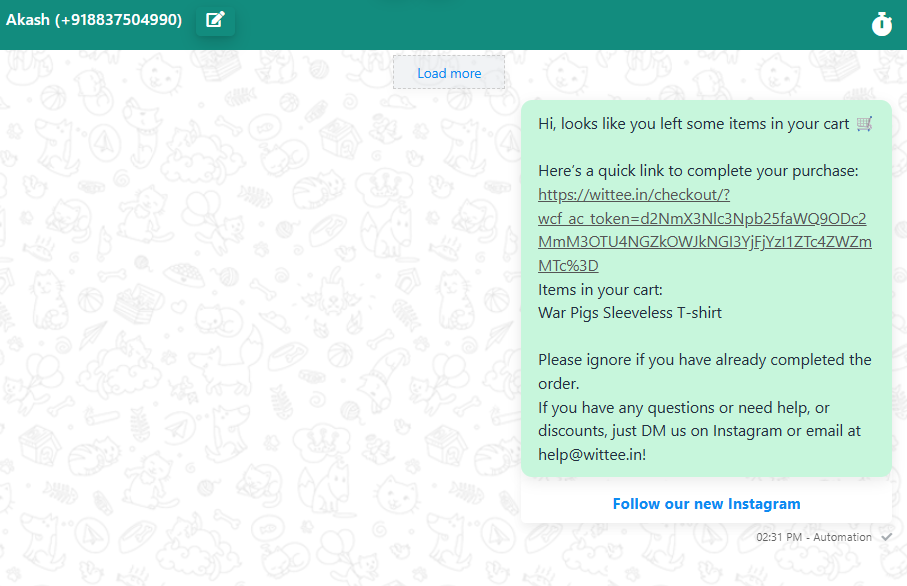Viewport: 907px width, 586px height.
Task: Click the shopping cart emoji in message
Action: [x=865, y=124]
